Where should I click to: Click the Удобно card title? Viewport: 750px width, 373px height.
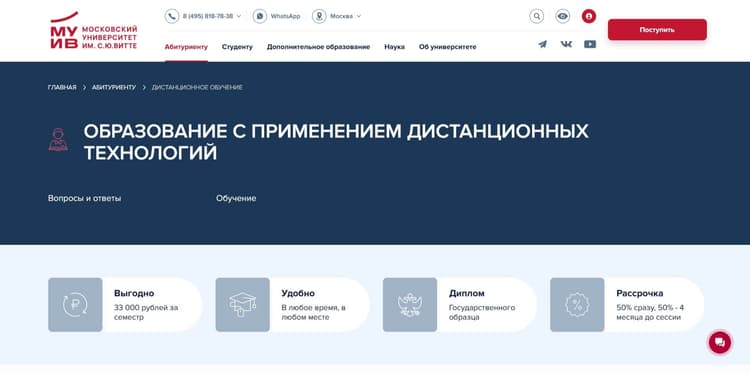(298, 294)
